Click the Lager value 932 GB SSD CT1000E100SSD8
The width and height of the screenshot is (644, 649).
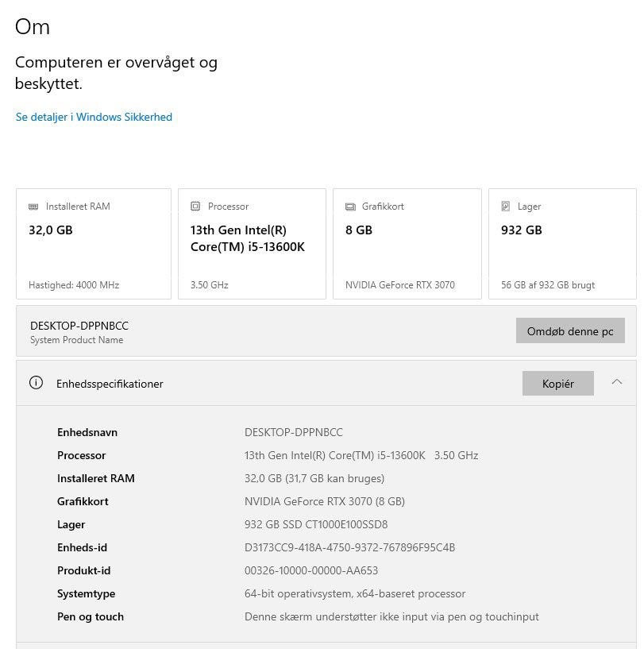tap(316, 524)
